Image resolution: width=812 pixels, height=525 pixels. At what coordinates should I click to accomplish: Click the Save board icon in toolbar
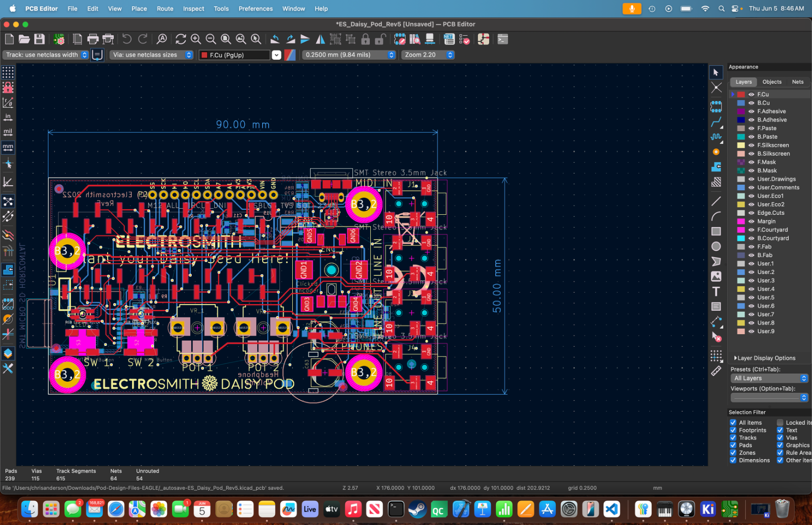[39, 39]
